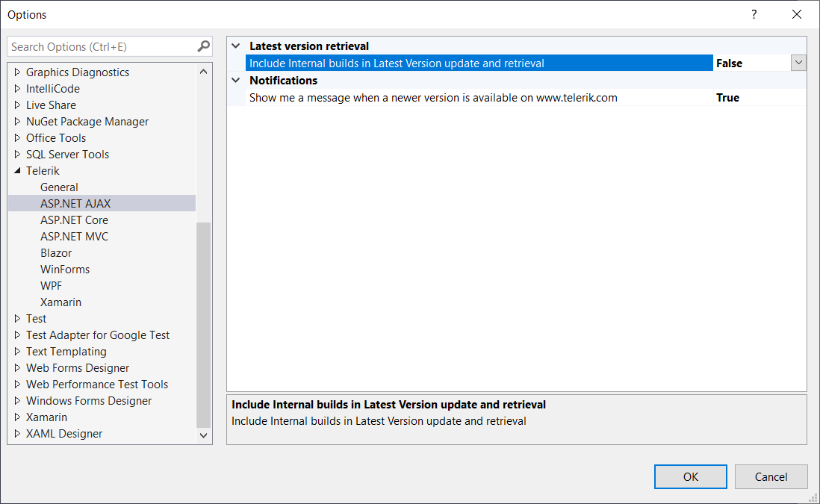Expand the NuGet Package Manager node
Viewport: 820px width, 504px height.
click(x=18, y=122)
